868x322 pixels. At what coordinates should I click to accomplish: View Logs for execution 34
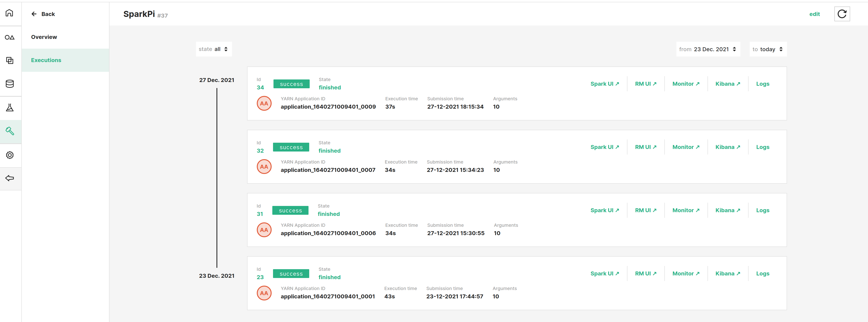[x=762, y=84]
